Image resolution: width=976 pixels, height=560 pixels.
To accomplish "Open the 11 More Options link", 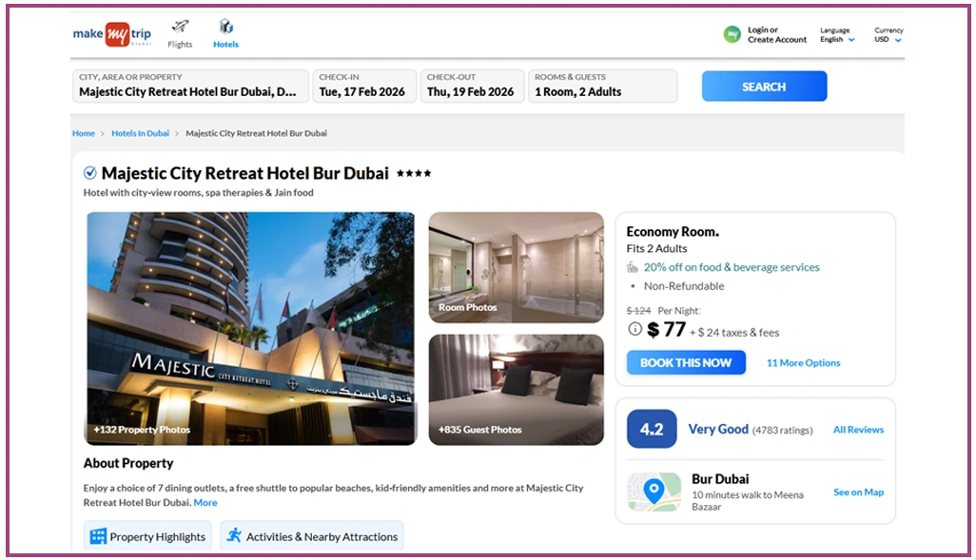I will [x=803, y=363].
